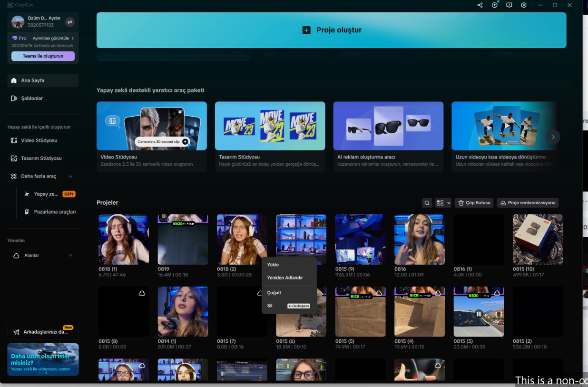Screen dimensions: 588x387
Task: Click Teams ile oluşturun button
Action: (43, 56)
